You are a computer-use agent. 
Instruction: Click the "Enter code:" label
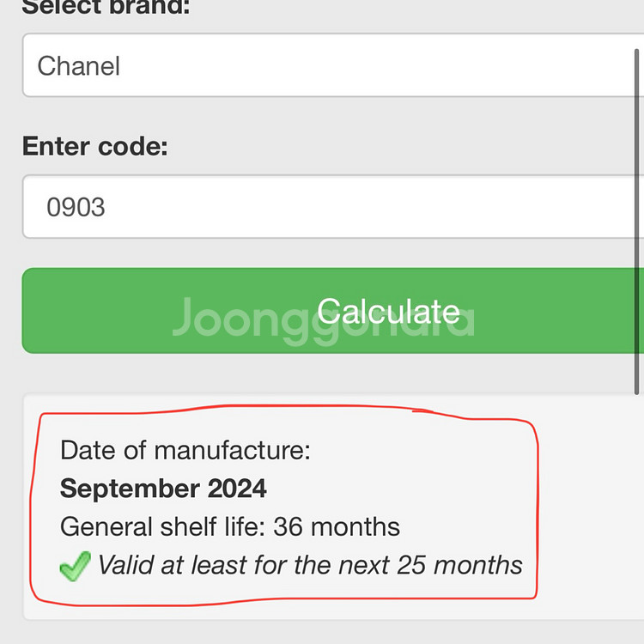coord(94,146)
